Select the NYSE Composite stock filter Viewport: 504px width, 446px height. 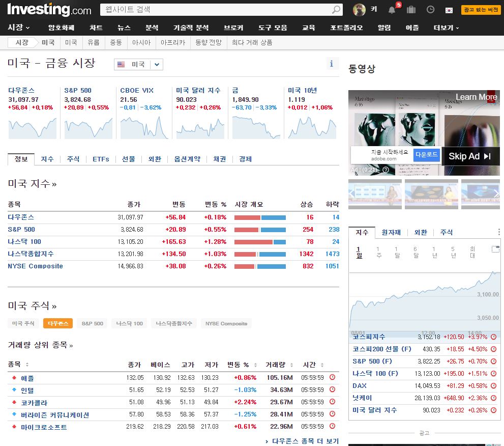point(226,323)
